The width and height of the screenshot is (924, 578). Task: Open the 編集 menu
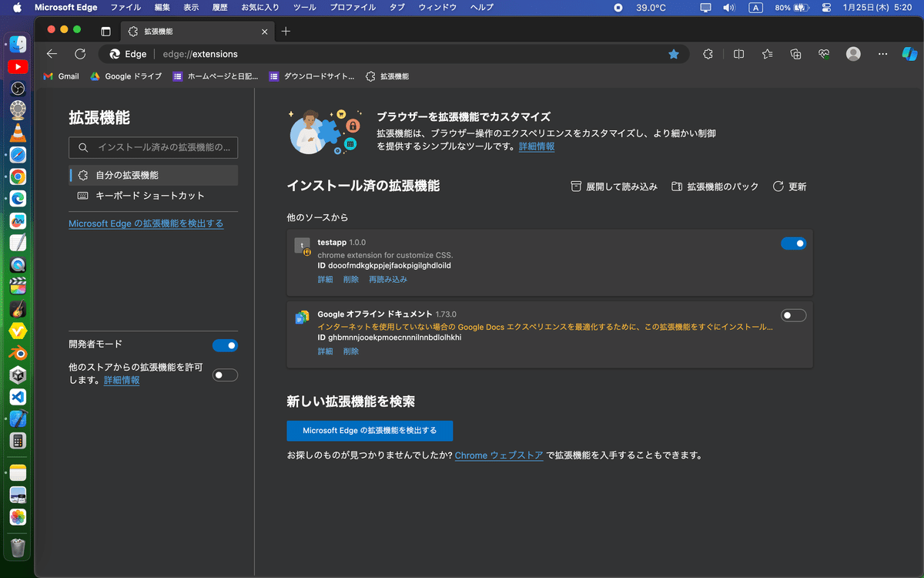point(162,8)
